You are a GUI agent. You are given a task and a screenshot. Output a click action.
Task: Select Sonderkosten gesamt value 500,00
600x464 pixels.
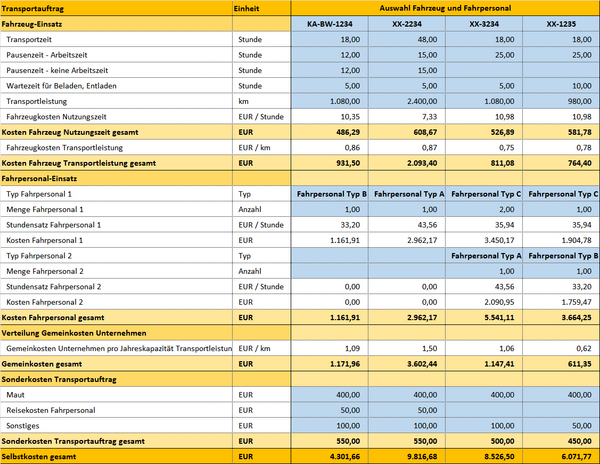[484, 441]
